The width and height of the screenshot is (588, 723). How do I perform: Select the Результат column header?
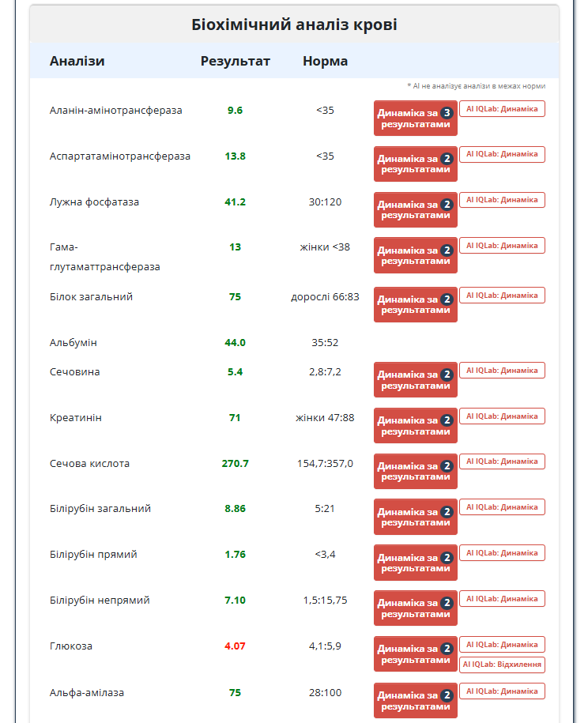point(235,62)
